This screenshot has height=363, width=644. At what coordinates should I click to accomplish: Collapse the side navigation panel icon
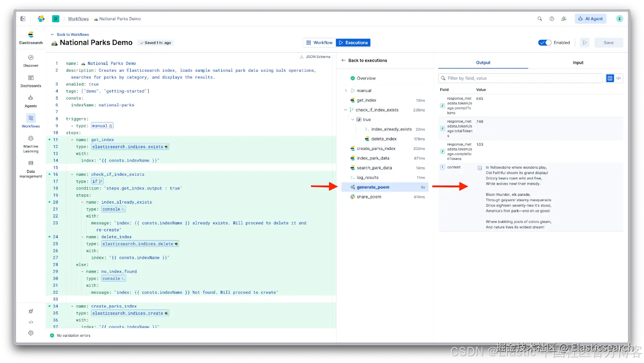coord(23,19)
